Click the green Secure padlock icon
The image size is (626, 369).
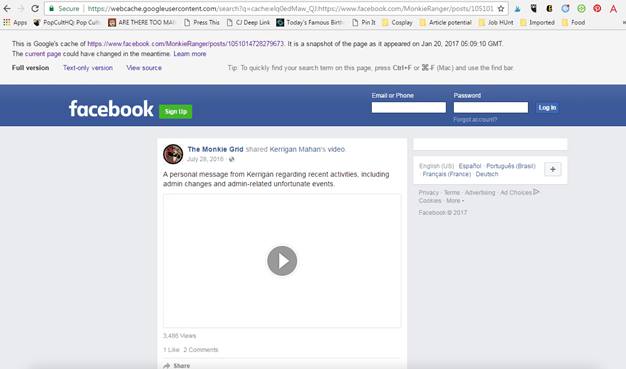[51, 8]
